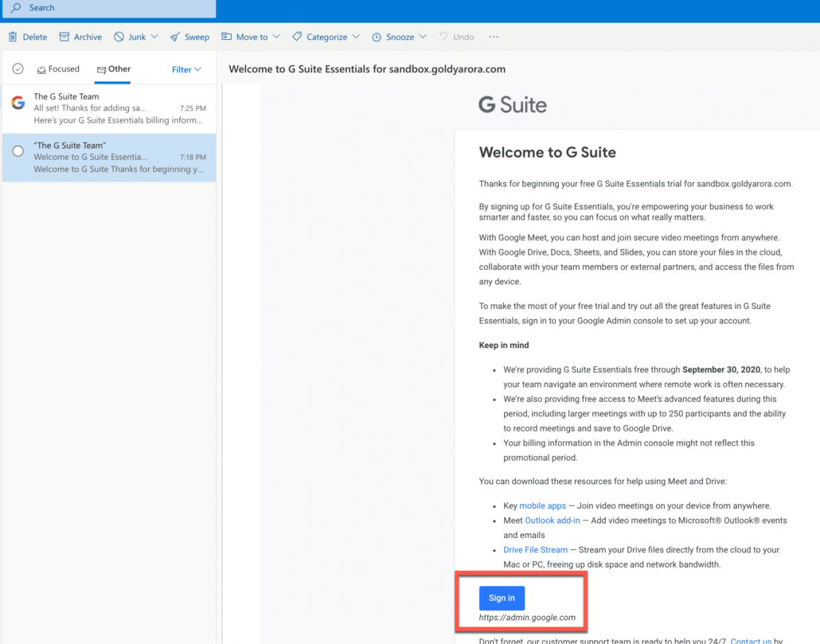The image size is (820, 644).
Task: Click the Snooze clock icon
Action: pos(377,37)
